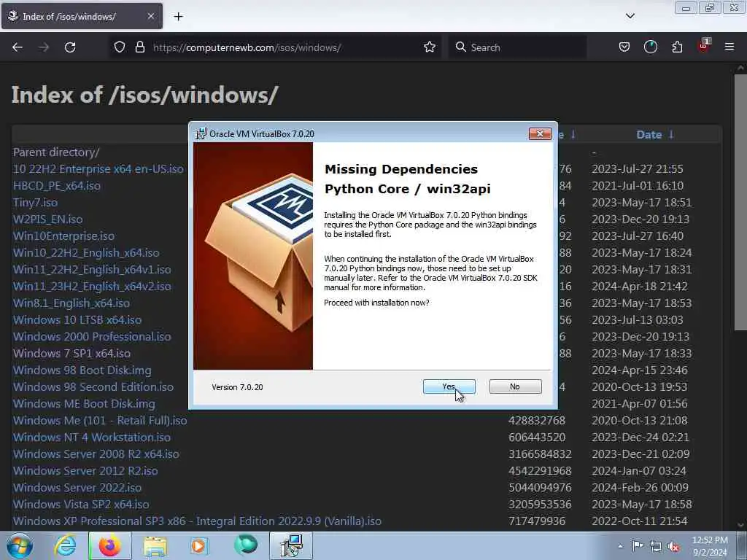Click the page vertical scrollbar thumb
The image size is (747, 560).
click(x=740, y=202)
